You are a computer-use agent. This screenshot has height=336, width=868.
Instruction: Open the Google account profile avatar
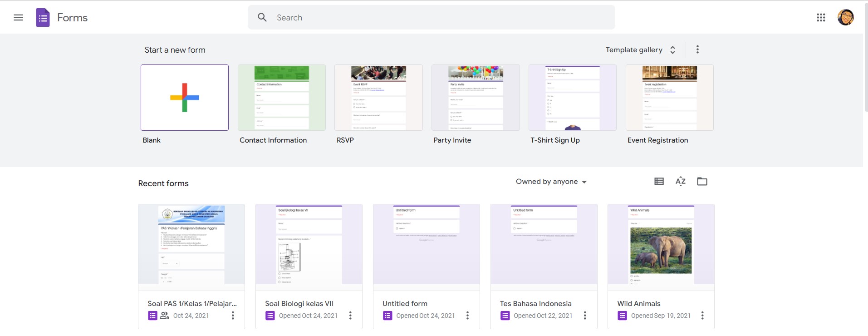(845, 18)
